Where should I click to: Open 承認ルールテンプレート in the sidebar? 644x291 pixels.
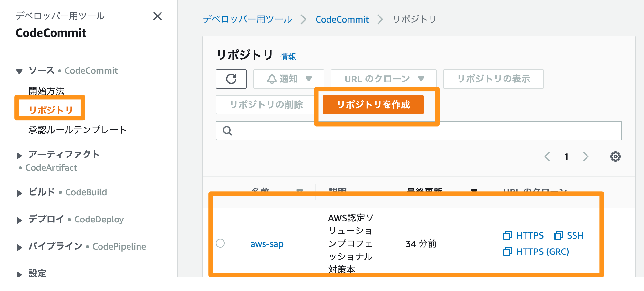[x=78, y=130]
